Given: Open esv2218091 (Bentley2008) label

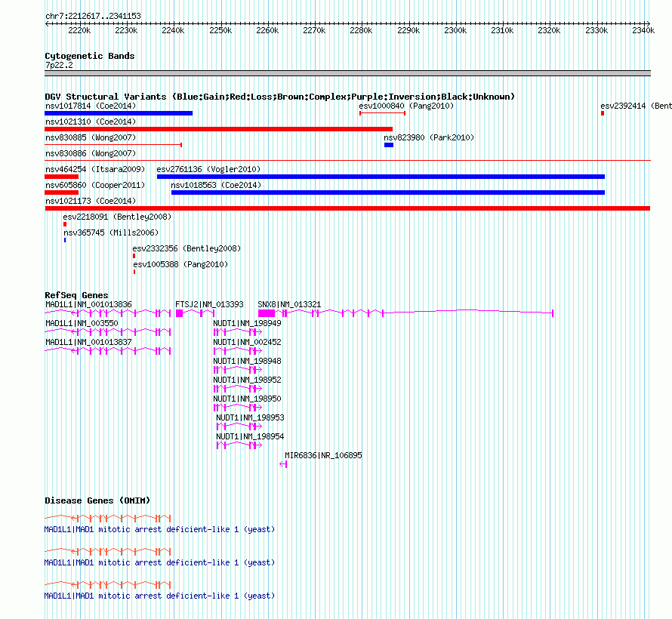Looking at the screenshot, I should coord(117,217).
